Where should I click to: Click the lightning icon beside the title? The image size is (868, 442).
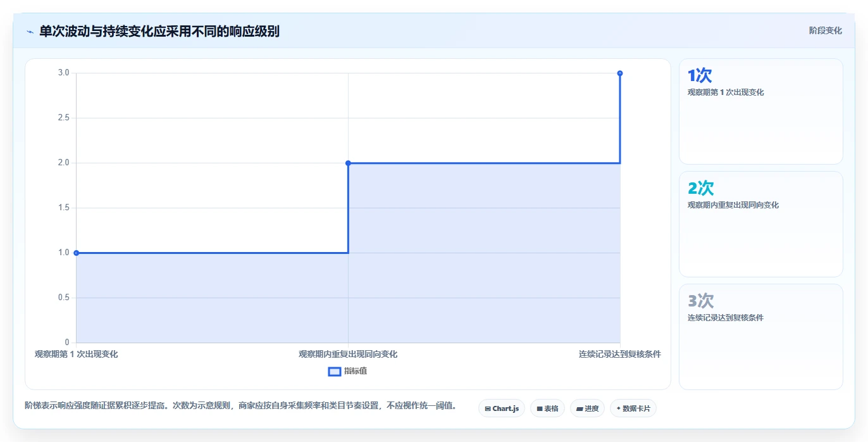coord(30,32)
